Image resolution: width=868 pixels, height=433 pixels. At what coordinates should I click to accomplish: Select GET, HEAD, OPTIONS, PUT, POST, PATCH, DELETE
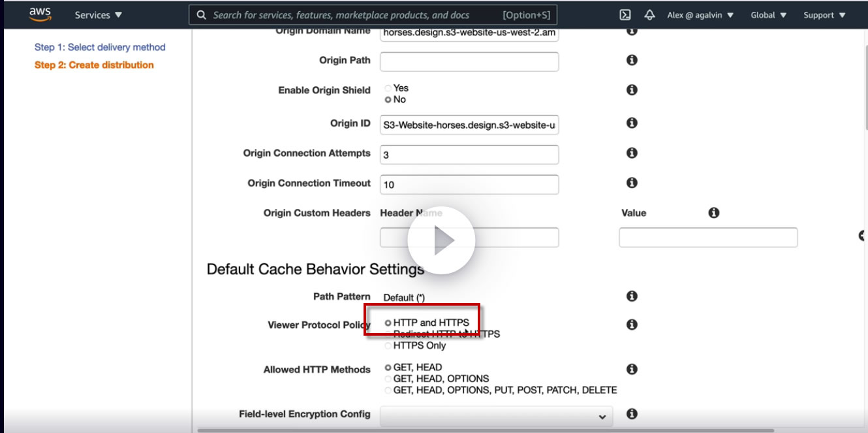(388, 391)
